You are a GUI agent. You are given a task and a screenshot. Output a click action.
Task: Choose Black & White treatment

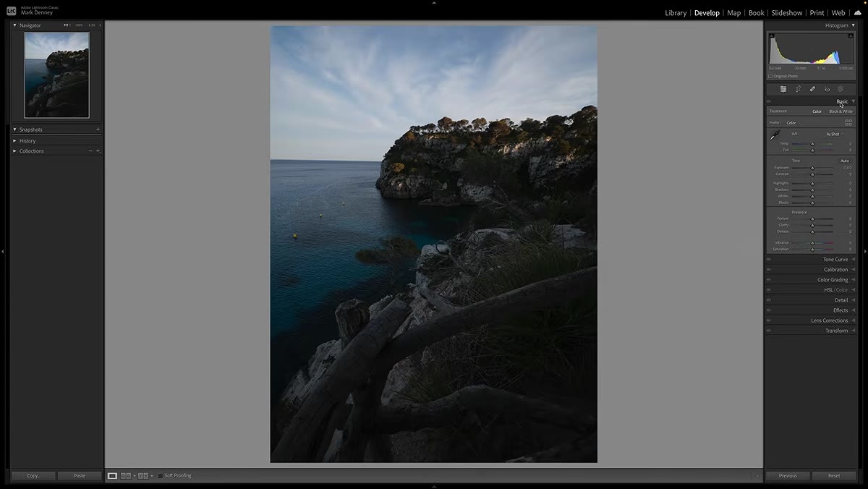coord(841,111)
